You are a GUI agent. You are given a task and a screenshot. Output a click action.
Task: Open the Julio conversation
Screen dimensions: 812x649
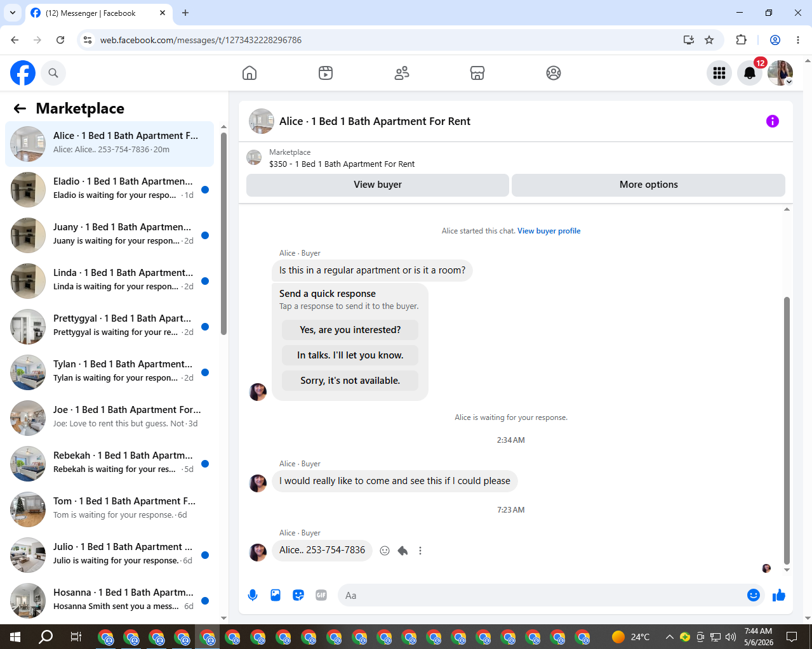click(109, 555)
